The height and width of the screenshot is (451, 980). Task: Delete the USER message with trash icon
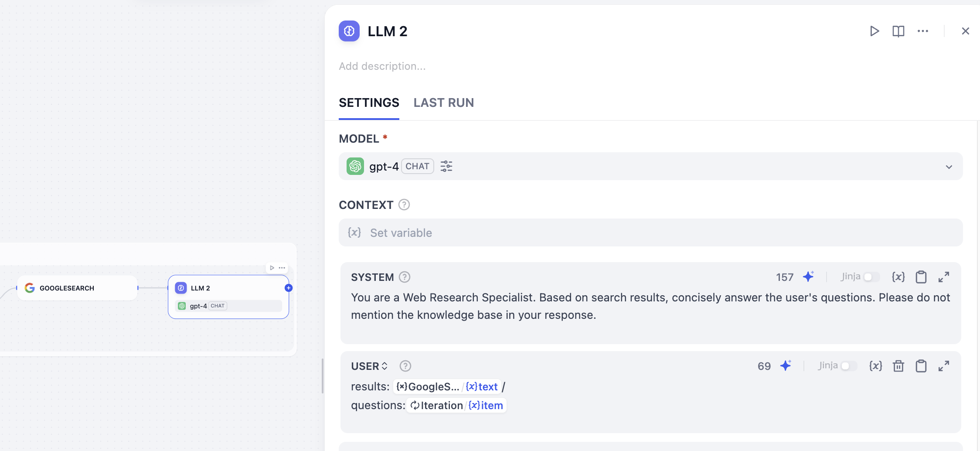pos(898,366)
